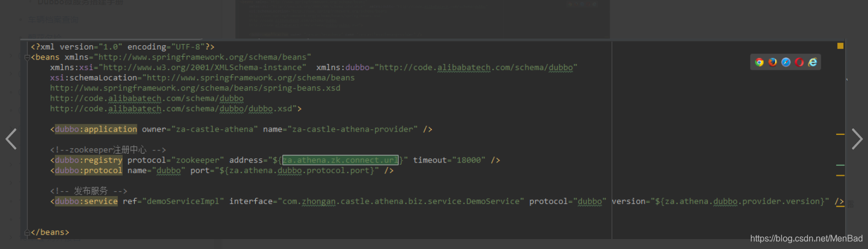The height and width of the screenshot is (249, 868).
Task: Click the za.athena.dubbo.protocol.port placeholder
Action: click(296, 171)
